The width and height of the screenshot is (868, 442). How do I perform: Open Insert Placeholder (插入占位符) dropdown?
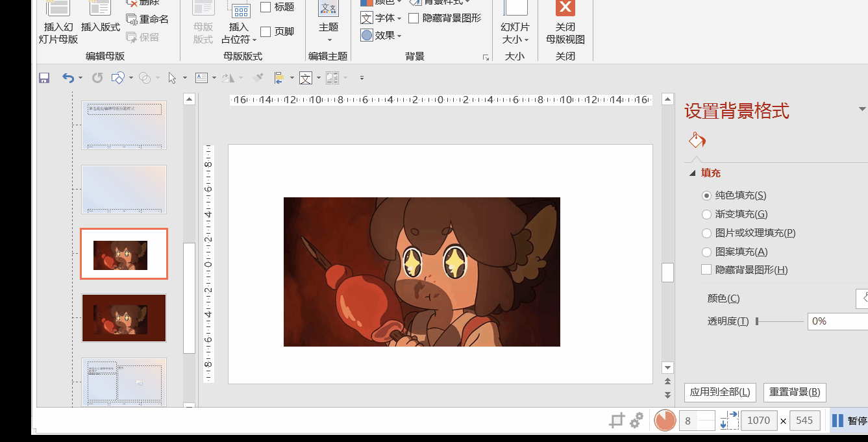(x=239, y=23)
